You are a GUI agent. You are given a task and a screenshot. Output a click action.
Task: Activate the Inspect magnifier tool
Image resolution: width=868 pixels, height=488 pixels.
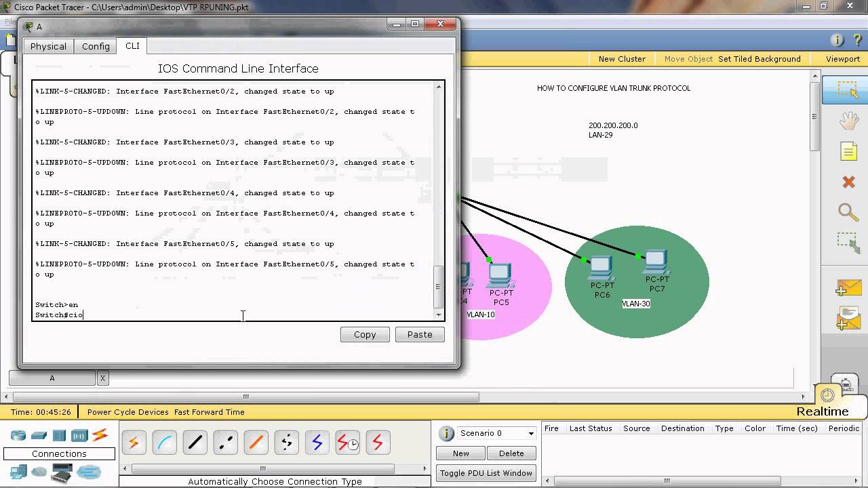pos(848,211)
